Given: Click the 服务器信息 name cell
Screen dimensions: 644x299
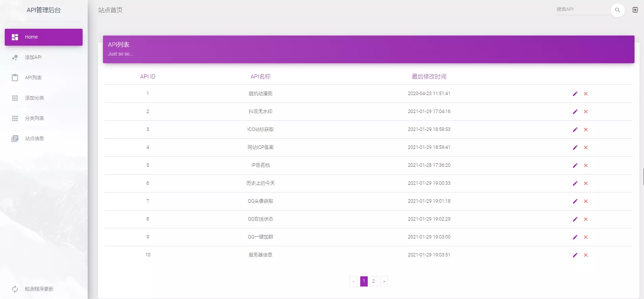Looking at the screenshot, I should click(260, 255).
